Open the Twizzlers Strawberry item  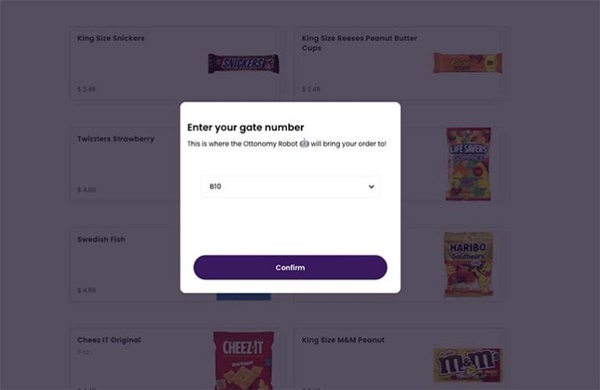(x=116, y=139)
